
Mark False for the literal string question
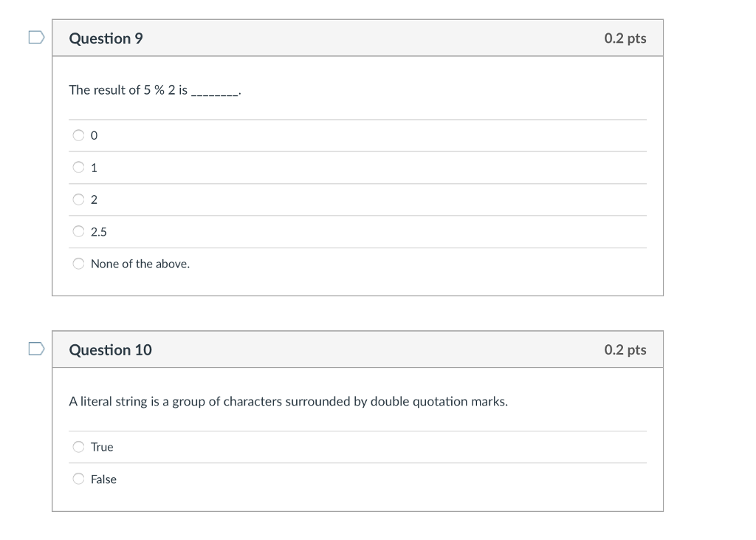(x=78, y=478)
